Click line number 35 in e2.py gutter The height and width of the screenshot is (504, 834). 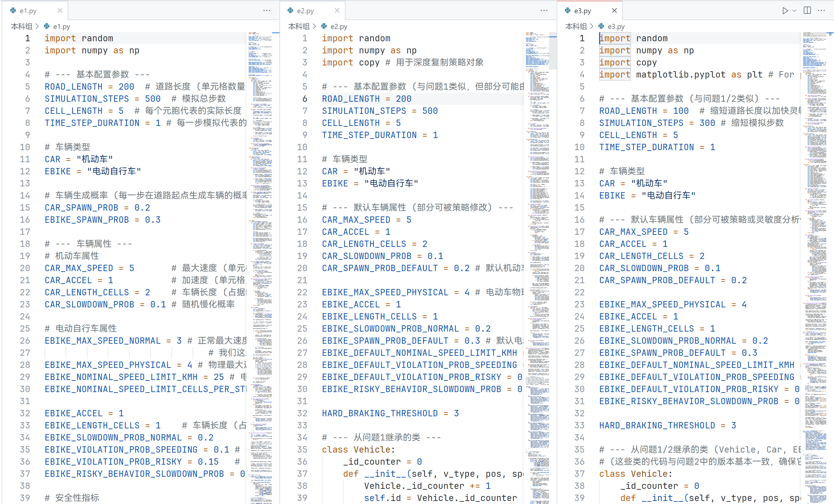[302, 450]
